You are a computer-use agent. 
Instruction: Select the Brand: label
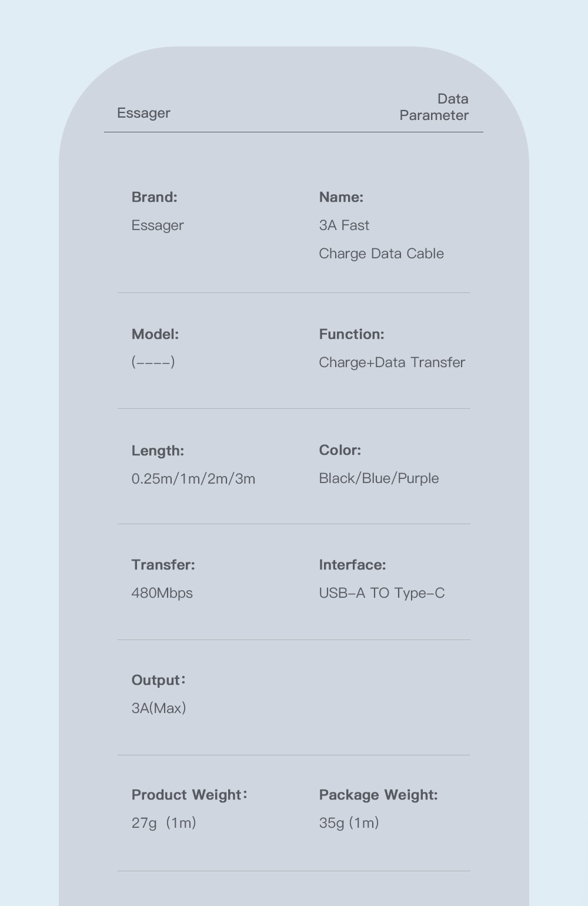154,197
